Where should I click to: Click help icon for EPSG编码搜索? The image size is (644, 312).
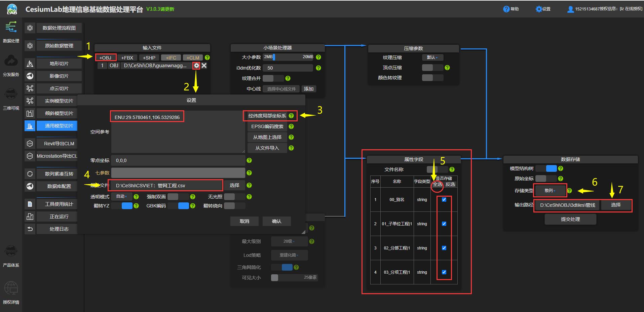coord(291,126)
